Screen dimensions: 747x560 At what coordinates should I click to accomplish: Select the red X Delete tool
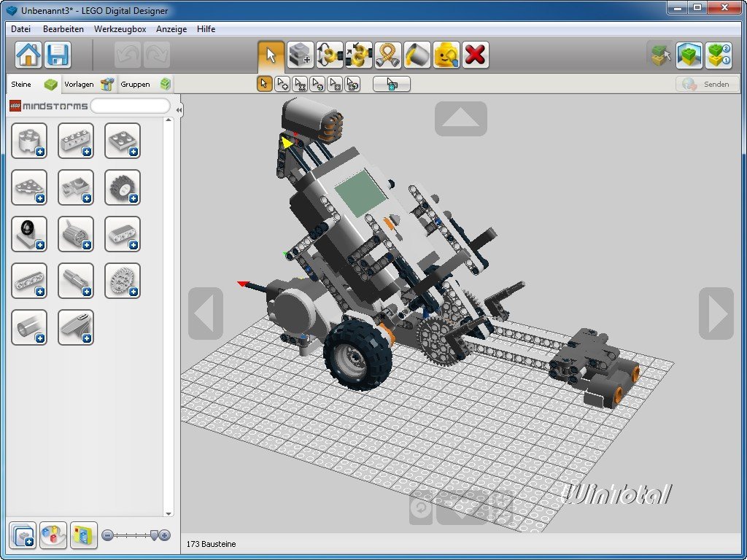click(476, 55)
